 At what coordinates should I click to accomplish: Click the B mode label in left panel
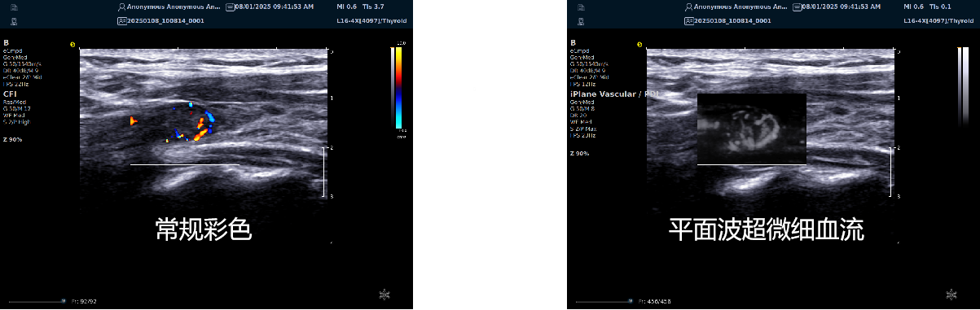tap(5, 43)
